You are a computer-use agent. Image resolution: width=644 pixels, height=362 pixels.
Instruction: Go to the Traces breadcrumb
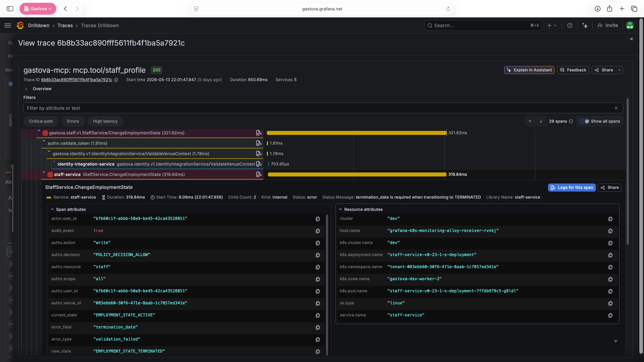(65, 25)
